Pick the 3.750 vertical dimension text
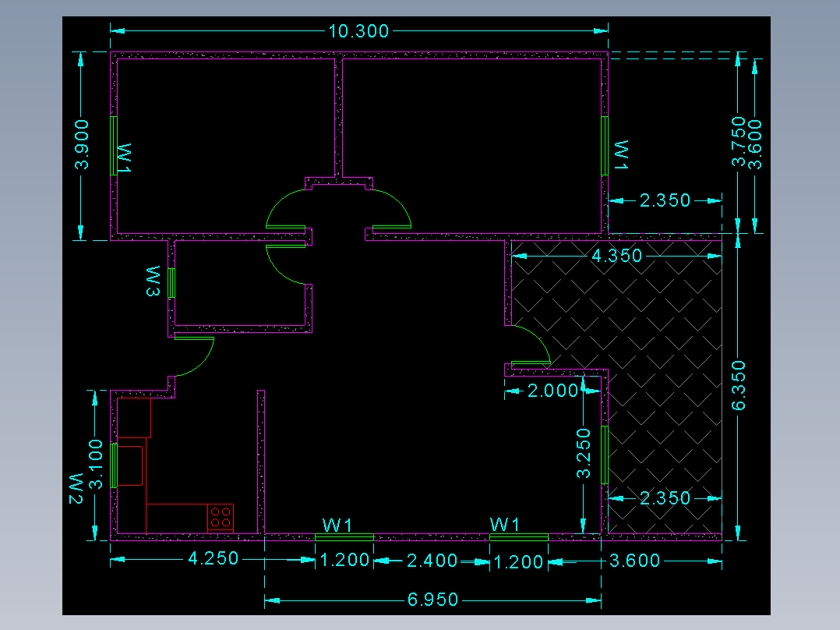The width and height of the screenshot is (840, 630). [738, 142]
